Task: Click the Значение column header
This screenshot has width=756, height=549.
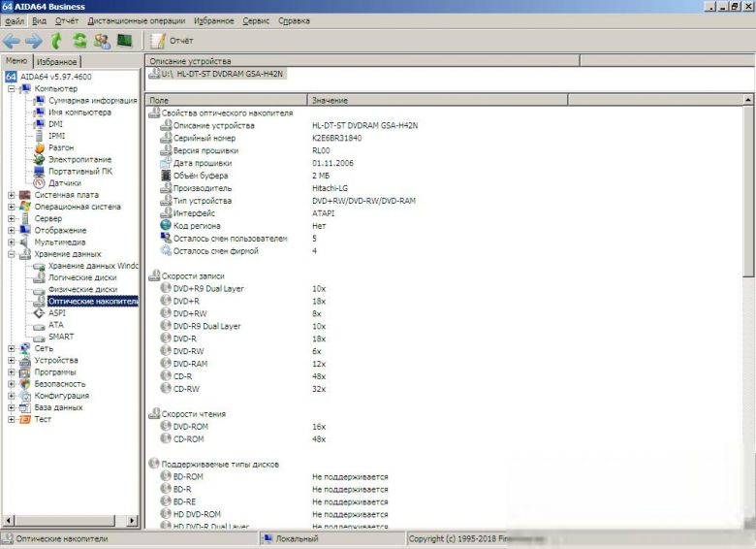Action: (x=438, y=100)
